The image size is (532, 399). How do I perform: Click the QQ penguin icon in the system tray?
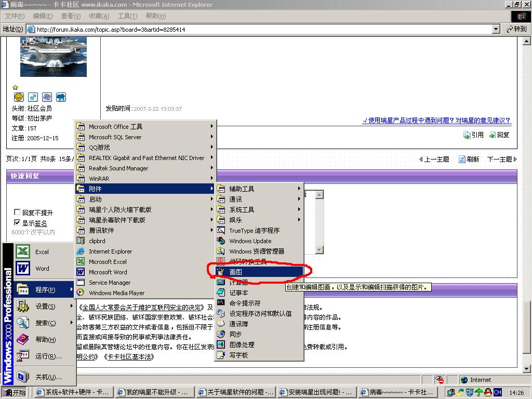(488, 392)
